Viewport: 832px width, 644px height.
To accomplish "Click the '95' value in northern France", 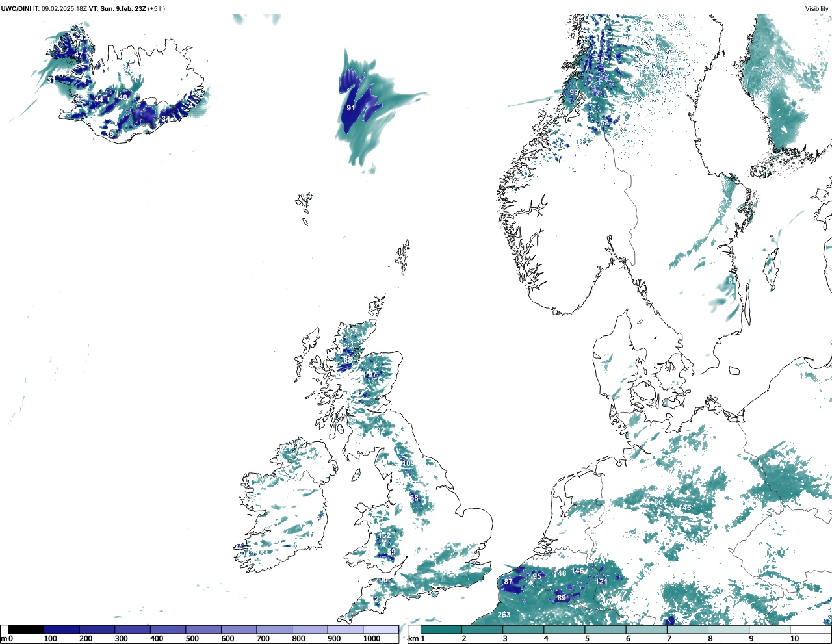I will click(x=537, y=576).
